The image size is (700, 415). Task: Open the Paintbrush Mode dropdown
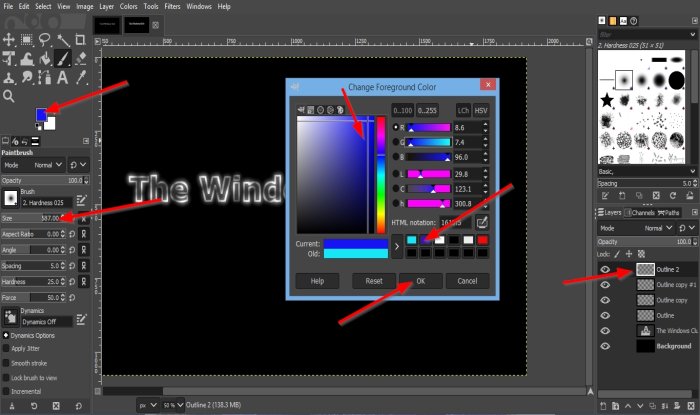pos(33,165)
